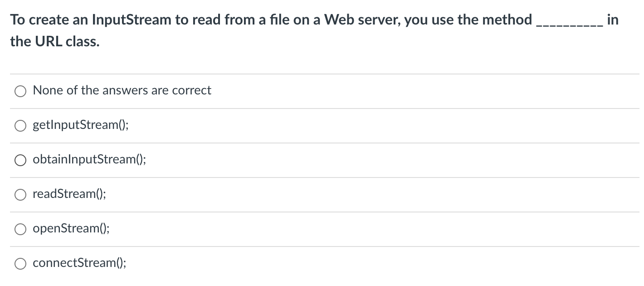This screenshot has width=644, height=286.
Task: Click the readStream(); answer label
Action: point(69,194)
